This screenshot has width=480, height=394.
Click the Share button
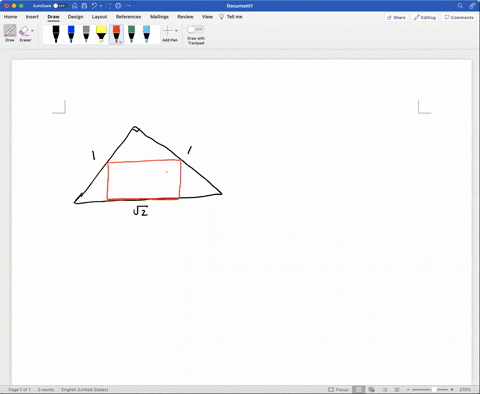396,17
